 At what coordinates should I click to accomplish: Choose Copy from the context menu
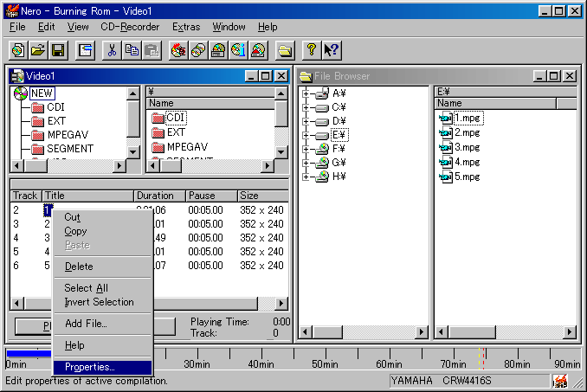102,231
